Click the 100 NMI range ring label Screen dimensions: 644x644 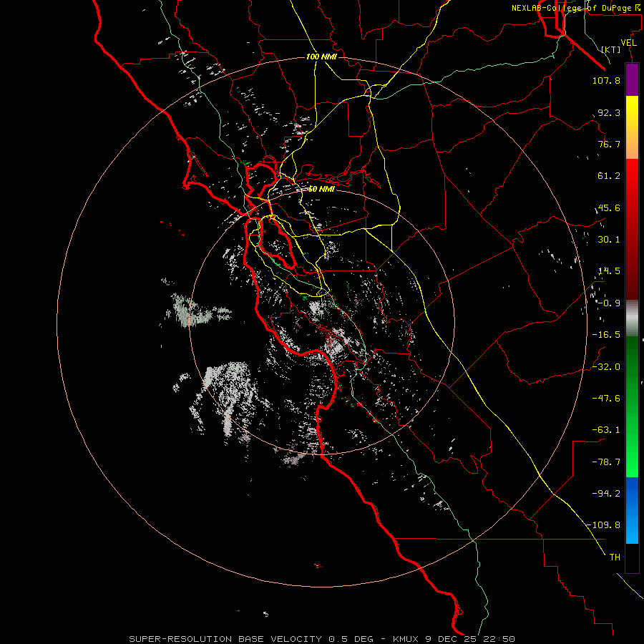[321, 57]
